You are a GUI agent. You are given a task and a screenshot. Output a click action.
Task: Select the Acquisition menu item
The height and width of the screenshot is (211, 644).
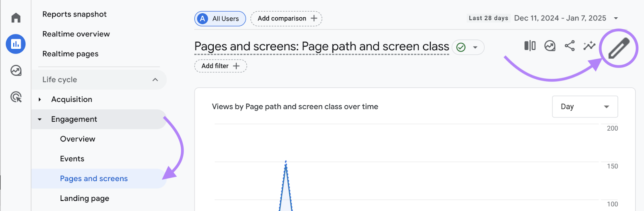click(72, 99)
